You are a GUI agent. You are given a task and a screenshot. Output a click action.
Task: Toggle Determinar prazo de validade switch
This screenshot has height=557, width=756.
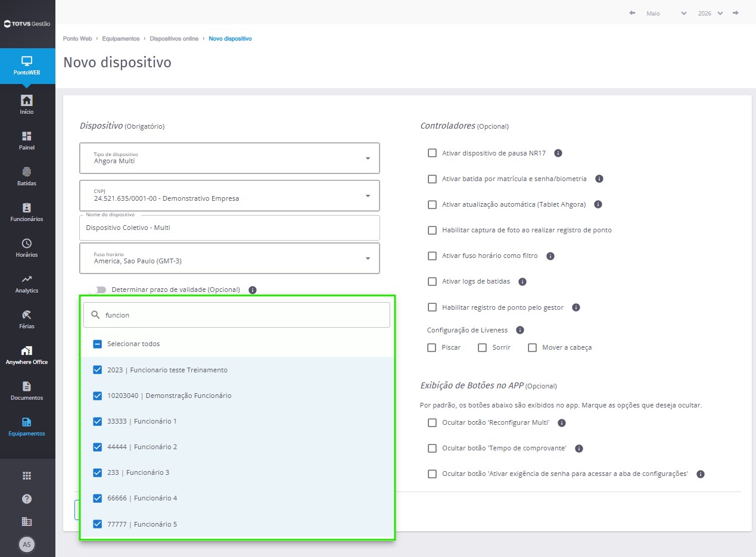coord(99,290)
